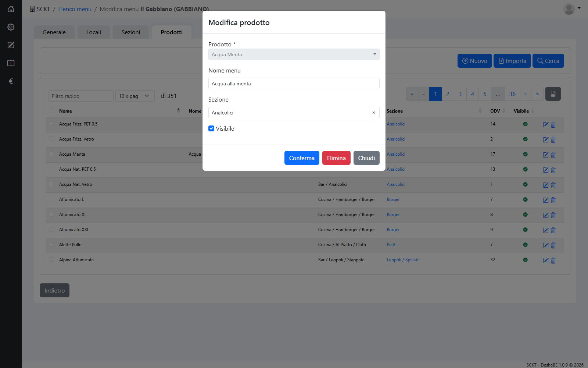The image size is (588, 368).
Task: Check the Acqua Menta row checkbox
Action: [x=51, y=154]
